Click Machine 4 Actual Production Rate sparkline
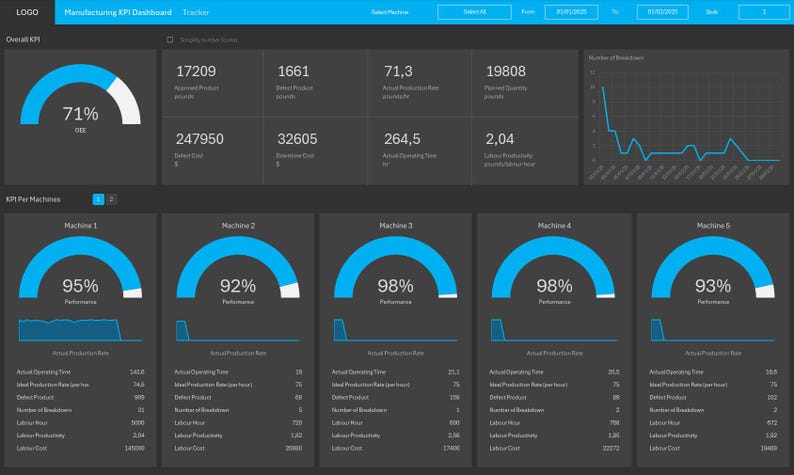794x475 pixels. tap(554, 330)
